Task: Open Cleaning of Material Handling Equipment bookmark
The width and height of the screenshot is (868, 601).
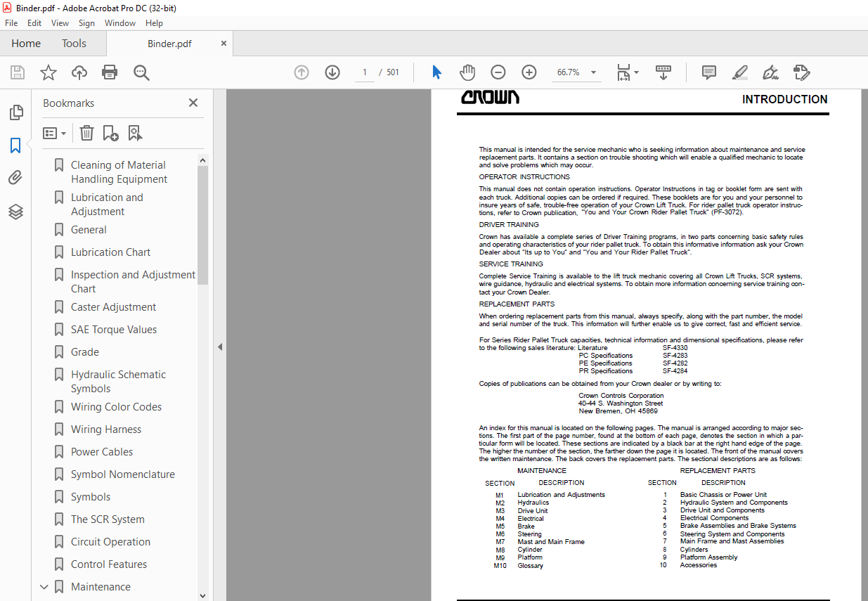Action: point(119,172)
